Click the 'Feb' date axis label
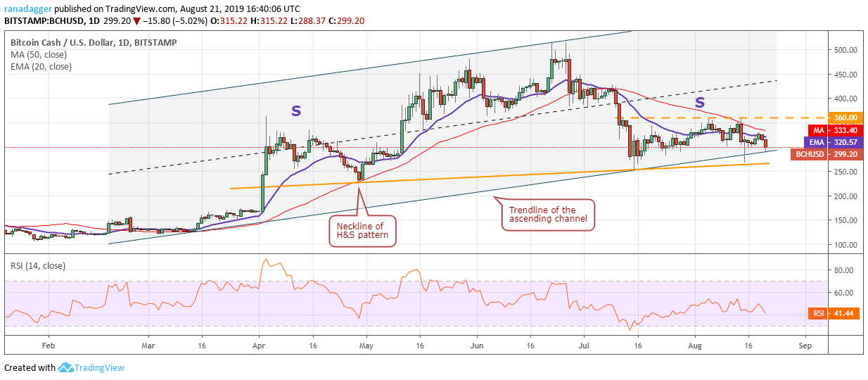 48,346
